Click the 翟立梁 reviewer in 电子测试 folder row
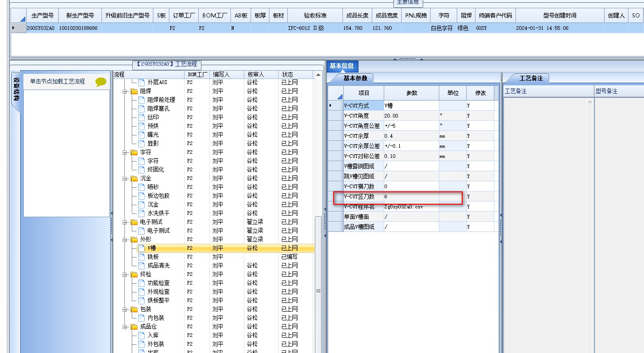The image size is (644, 353). [x=255, y=222]
